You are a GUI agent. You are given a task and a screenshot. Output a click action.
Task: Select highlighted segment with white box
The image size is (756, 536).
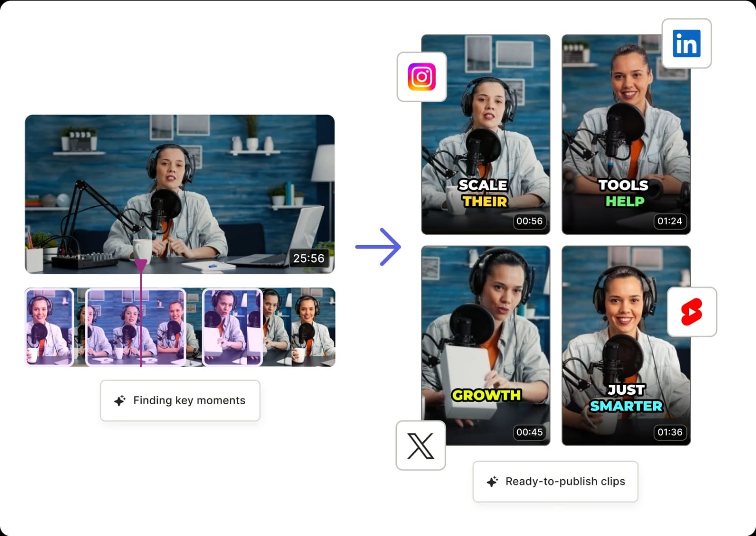click(232, 327)
